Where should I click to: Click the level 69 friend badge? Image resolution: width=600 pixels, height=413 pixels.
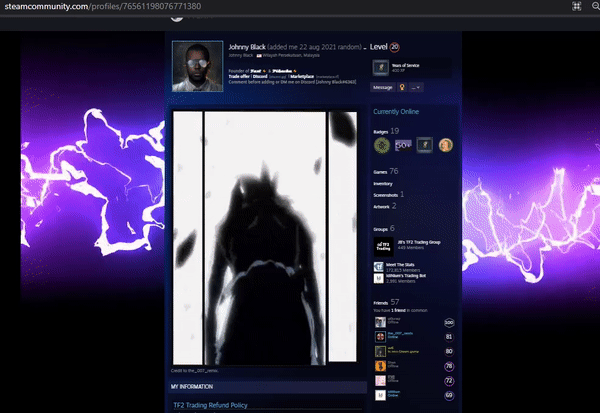(449, 395)
